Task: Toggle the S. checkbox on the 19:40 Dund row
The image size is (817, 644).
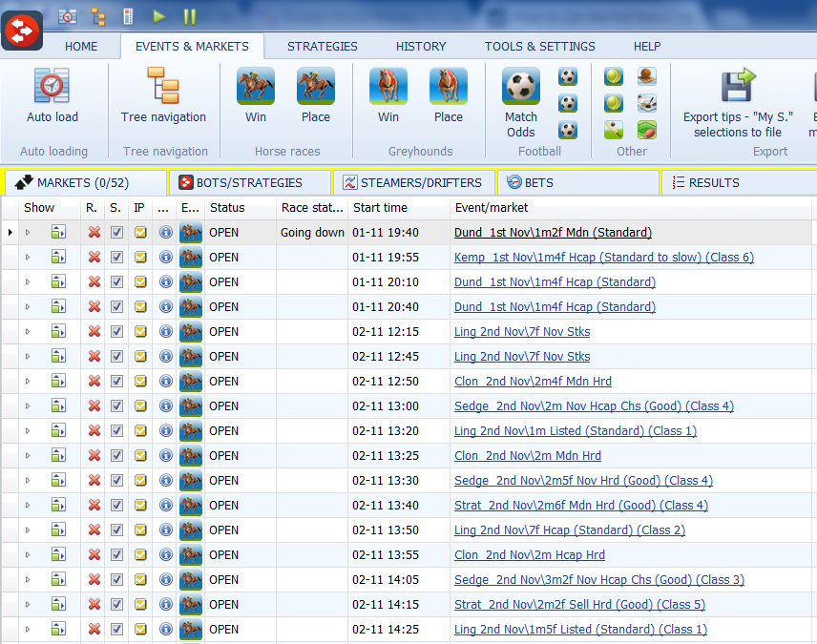Action: point(116,233)
